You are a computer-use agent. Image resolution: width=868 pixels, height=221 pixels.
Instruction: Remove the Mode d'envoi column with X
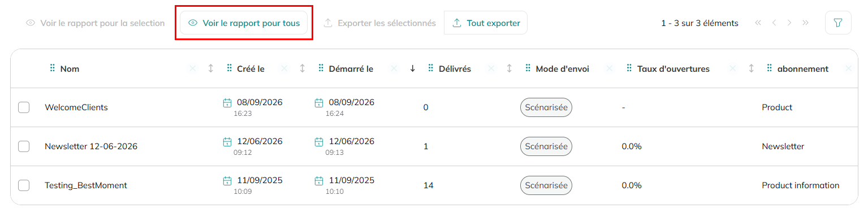(x=609, y=68)
